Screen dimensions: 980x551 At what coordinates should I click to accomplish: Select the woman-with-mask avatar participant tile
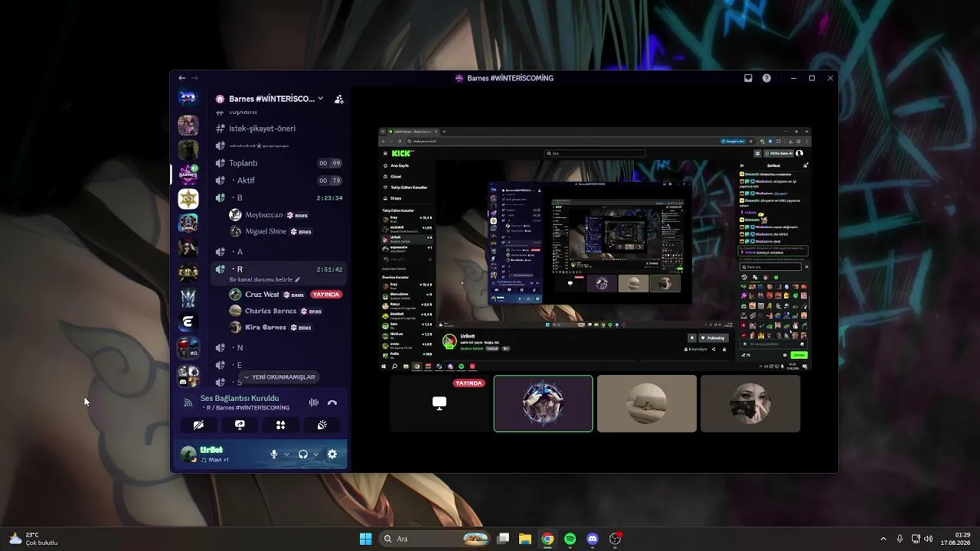(x=750, y=403)
